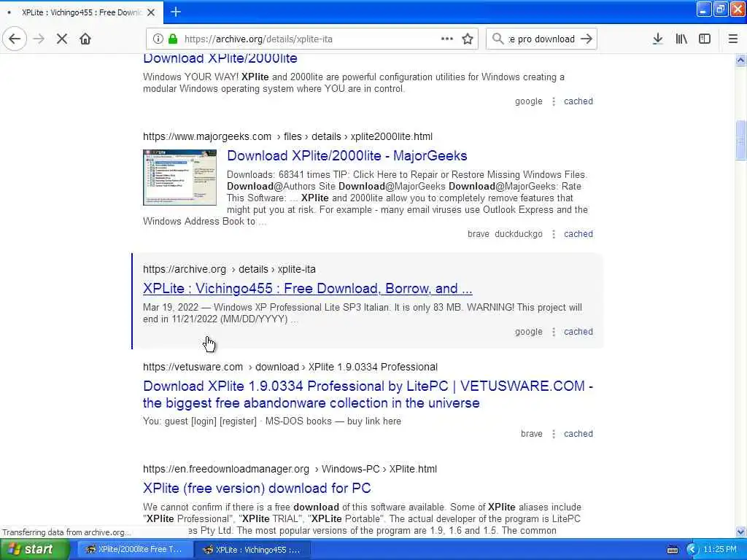Screen dimensions: 747x560
Task: Submit search with the arrow button
Action: pyautogui.click(x=587, y=39)
